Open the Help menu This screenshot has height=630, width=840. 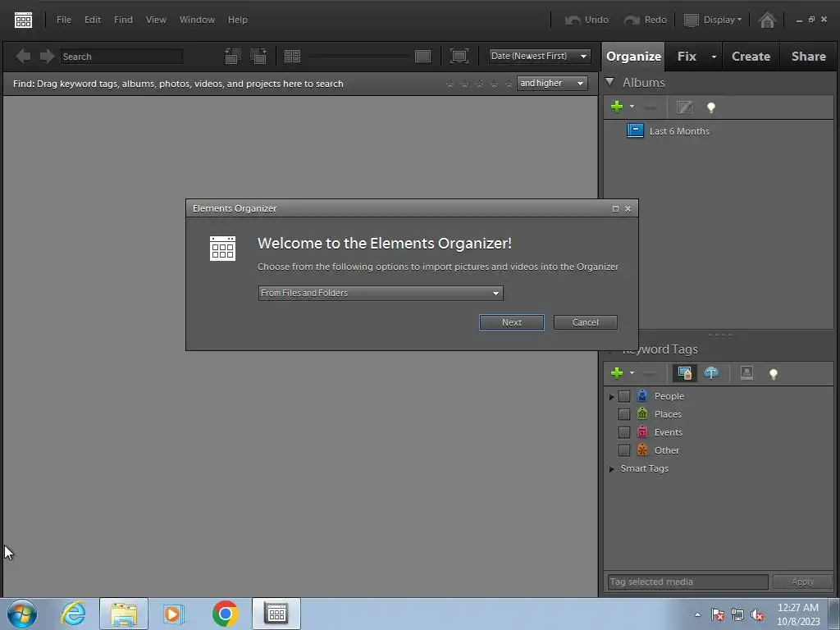(x=237, y=20)
